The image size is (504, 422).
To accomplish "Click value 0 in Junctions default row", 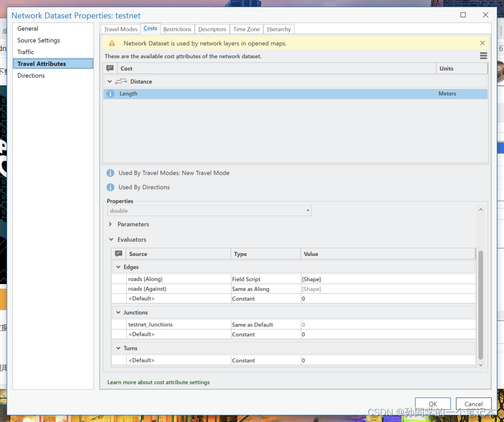I will click(x=388, y=334).
